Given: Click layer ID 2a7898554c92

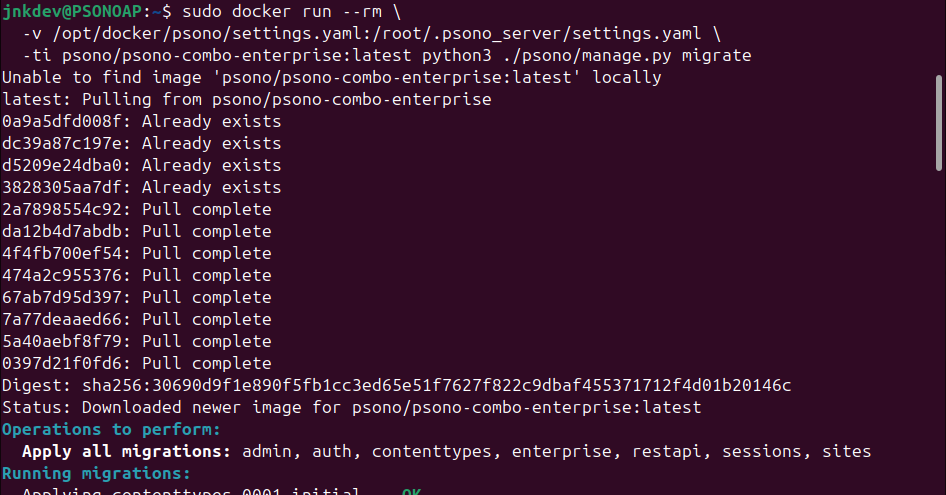Looking at the screenshot, I should pos(66,209).
